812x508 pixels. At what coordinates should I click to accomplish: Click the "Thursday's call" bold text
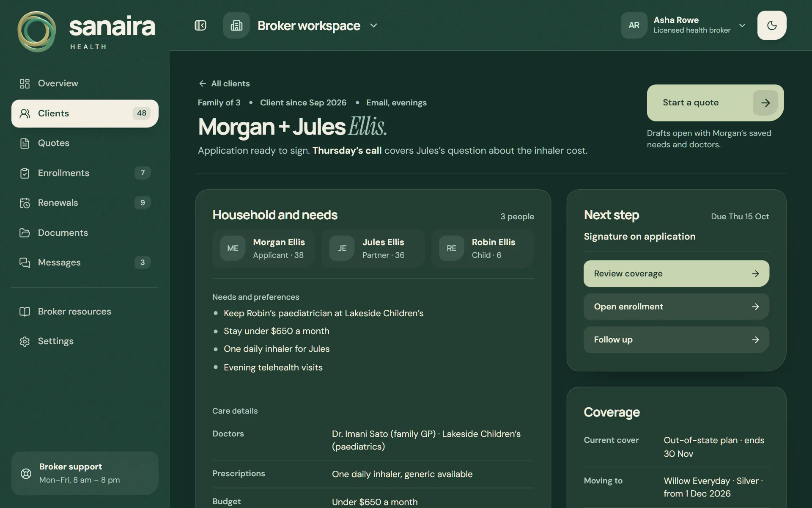[x=347, y=151]
